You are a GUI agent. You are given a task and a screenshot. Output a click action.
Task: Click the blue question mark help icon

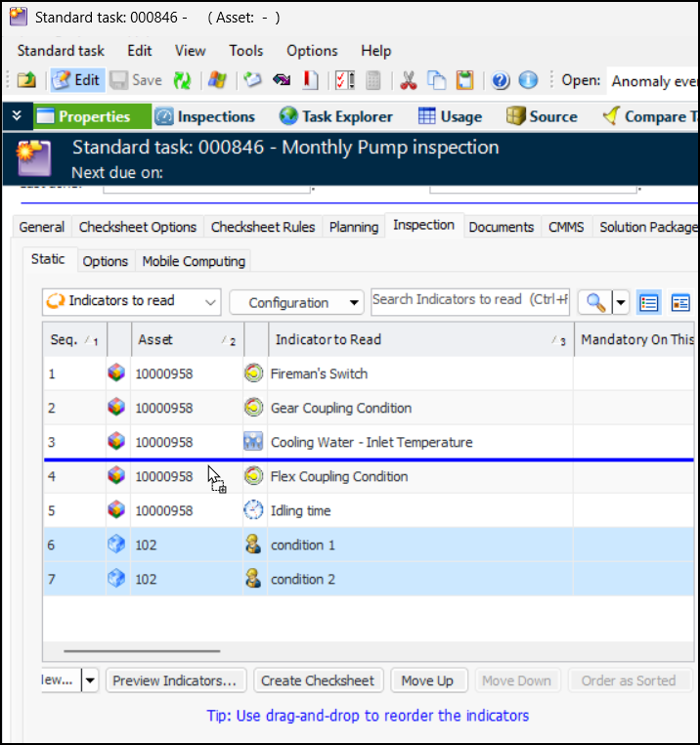click(500, 80)
